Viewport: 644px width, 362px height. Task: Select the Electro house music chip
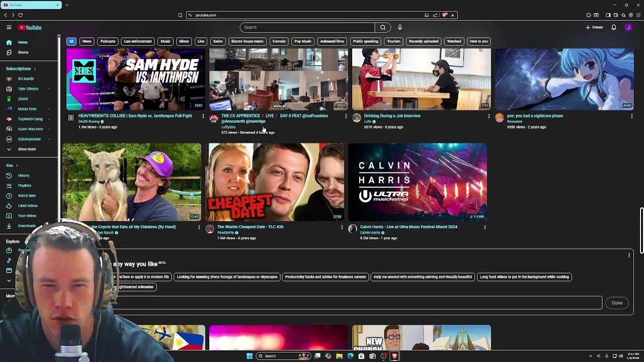tap(248, 41)
